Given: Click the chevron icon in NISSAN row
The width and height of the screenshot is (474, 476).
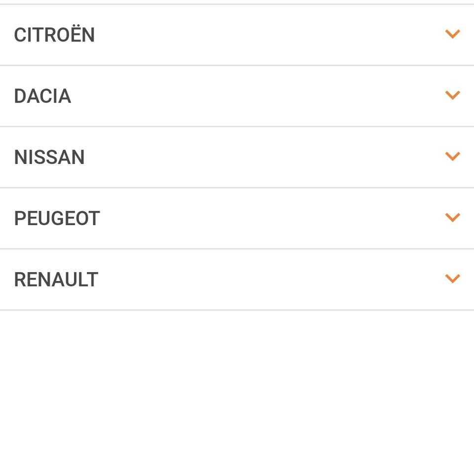Looking at the screenshot, I should (x=452, y=157).
